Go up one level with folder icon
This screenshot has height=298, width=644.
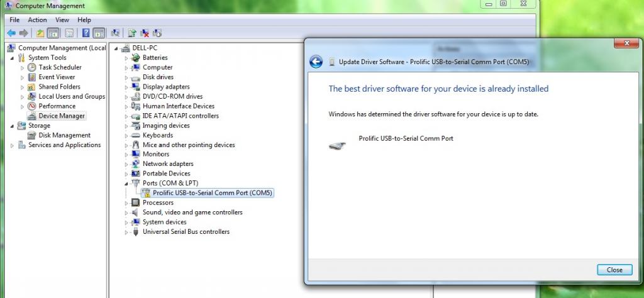[x=40, y=33]
